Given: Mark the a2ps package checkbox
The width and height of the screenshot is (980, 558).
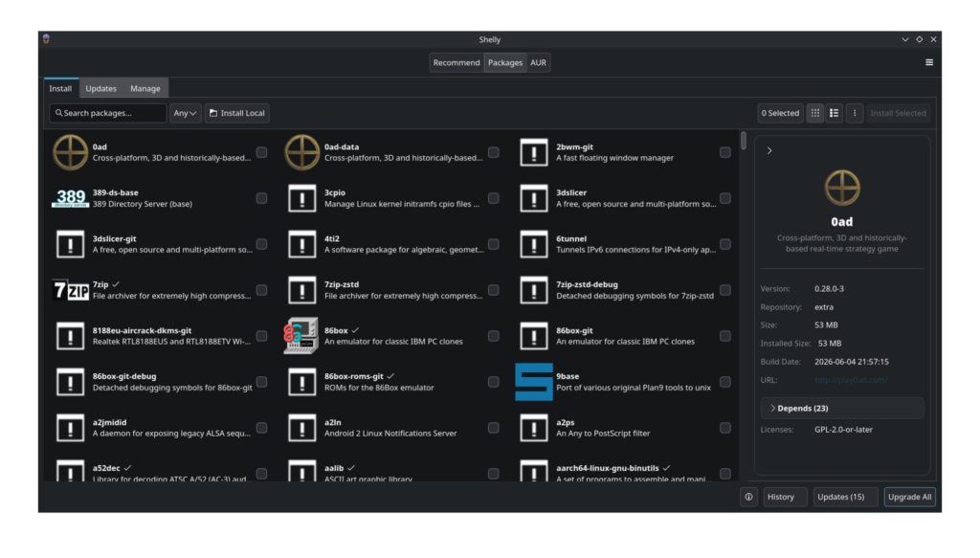Looking at the screenshot, I should (725, 428).
